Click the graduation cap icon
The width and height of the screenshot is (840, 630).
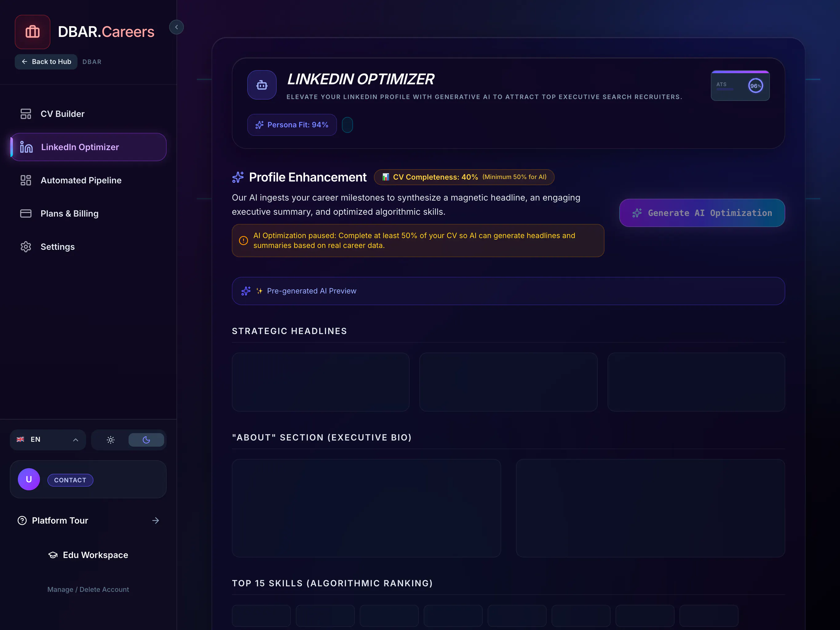point(53,555)
